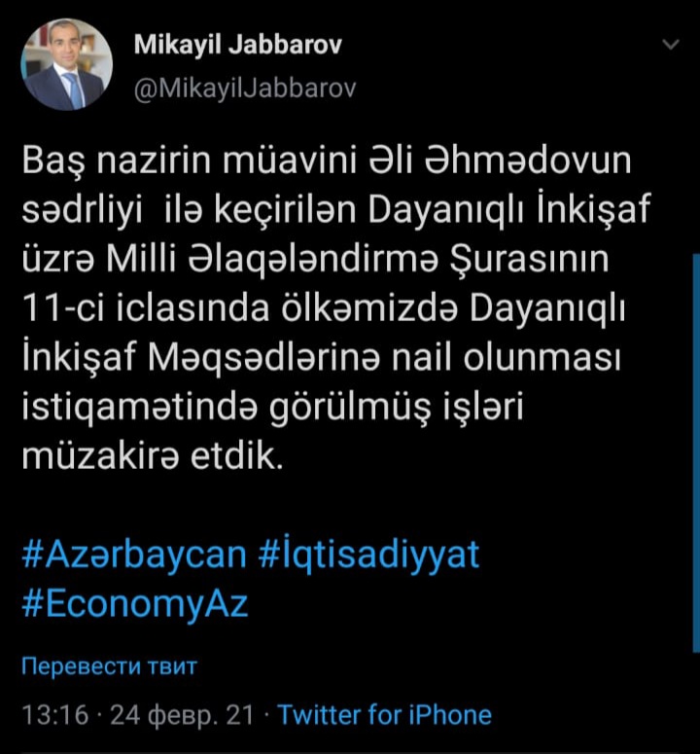Click Перевести твит to translate
This screenshot has height=754, width=700.
(x=109, y=666)
